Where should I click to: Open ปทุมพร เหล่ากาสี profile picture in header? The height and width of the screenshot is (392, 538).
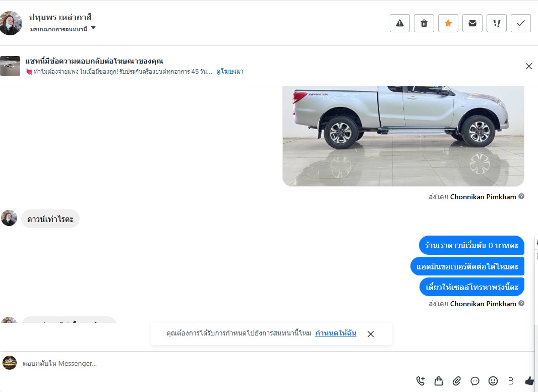[11, 23]
